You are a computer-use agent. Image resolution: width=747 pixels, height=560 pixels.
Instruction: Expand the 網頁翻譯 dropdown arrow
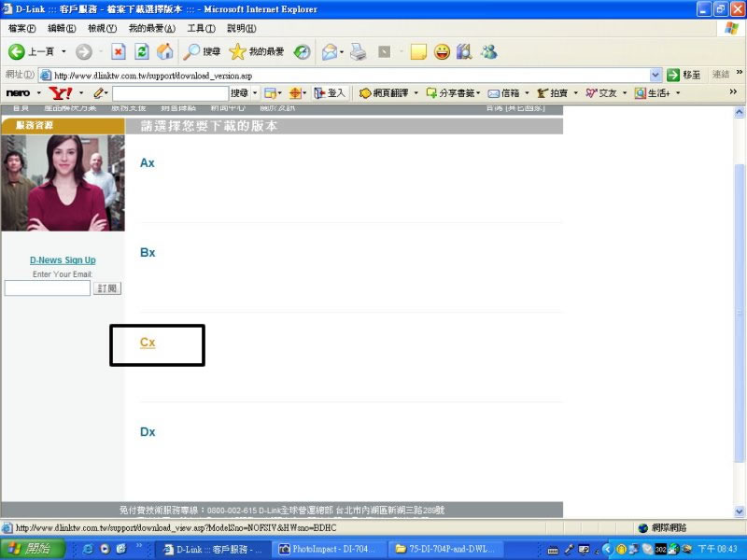coord(416,92)
